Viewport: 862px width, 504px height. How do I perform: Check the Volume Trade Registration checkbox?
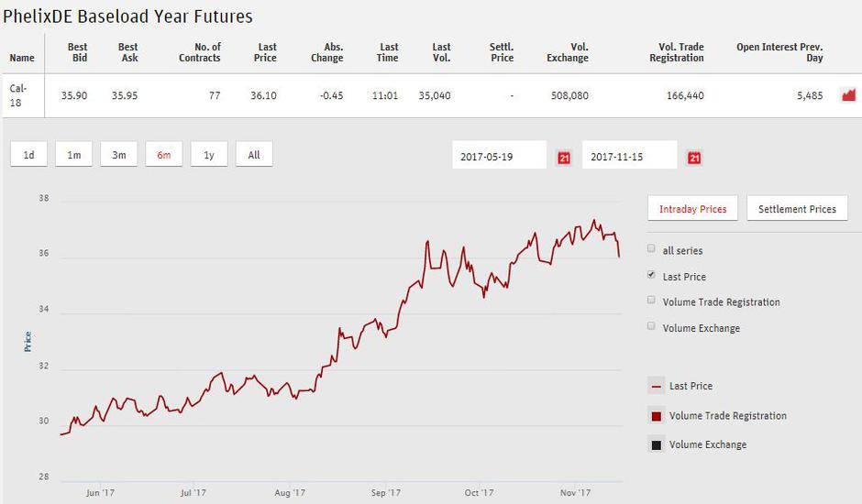[651, 301]
